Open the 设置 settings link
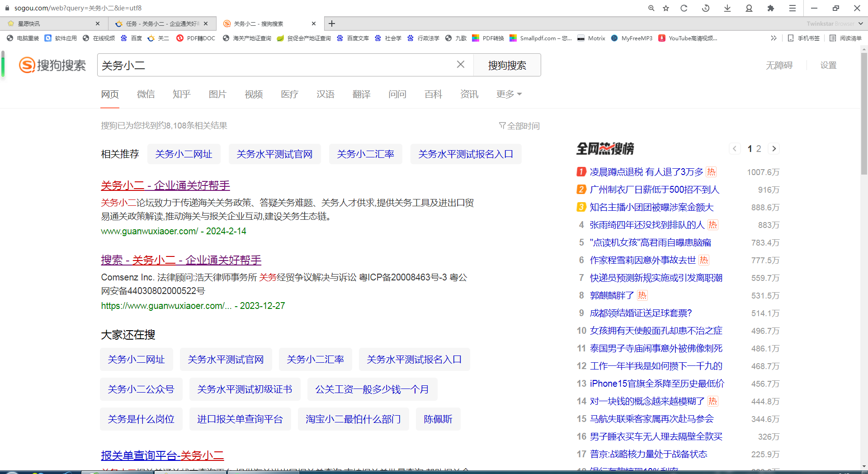Screen dimensions: 868x474 (828, 65)
